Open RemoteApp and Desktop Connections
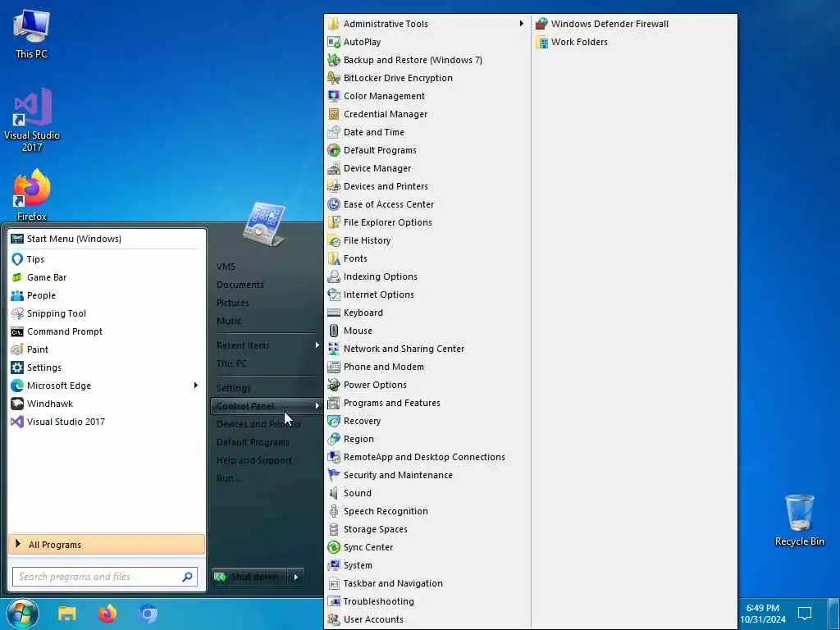This screenshot has height=630, width=840. pyautogui.click(x=427, y=457)
